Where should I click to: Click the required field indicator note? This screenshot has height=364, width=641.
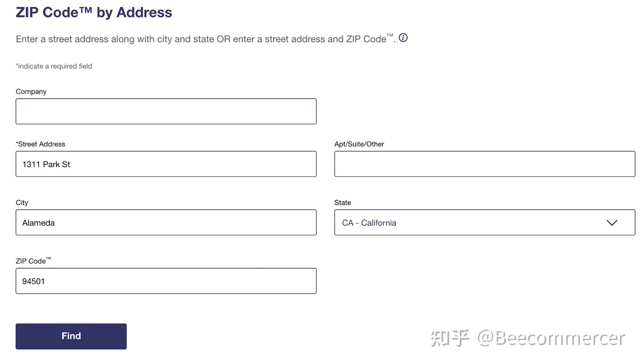pos(54,66)
